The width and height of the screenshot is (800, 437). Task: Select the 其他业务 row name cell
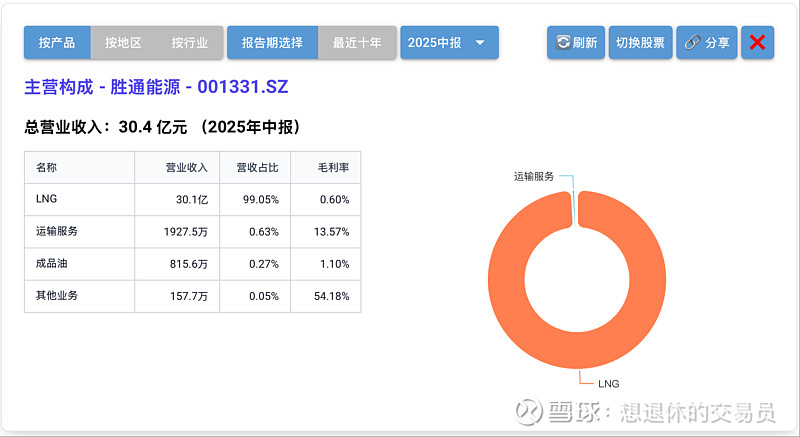coord(80,296)
